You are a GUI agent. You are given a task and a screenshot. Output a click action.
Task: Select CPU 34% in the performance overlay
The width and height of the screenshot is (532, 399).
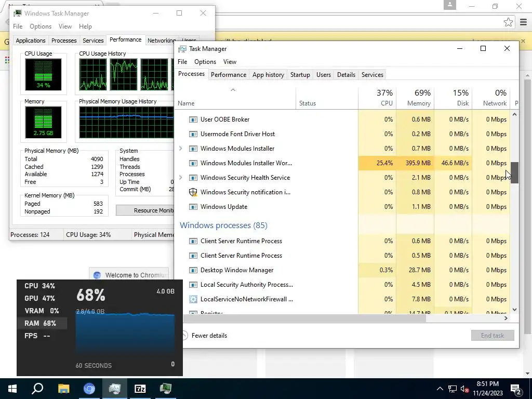point(39,286)
